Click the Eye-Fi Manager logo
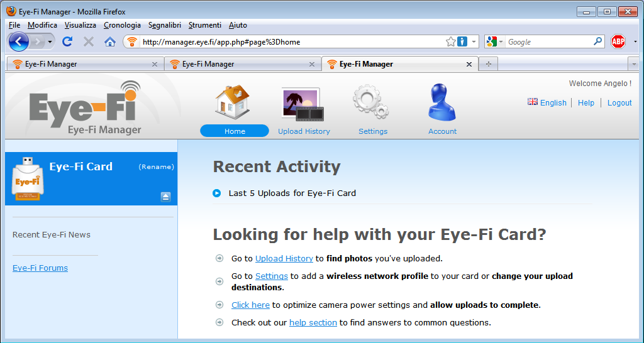 pos(85,107)
